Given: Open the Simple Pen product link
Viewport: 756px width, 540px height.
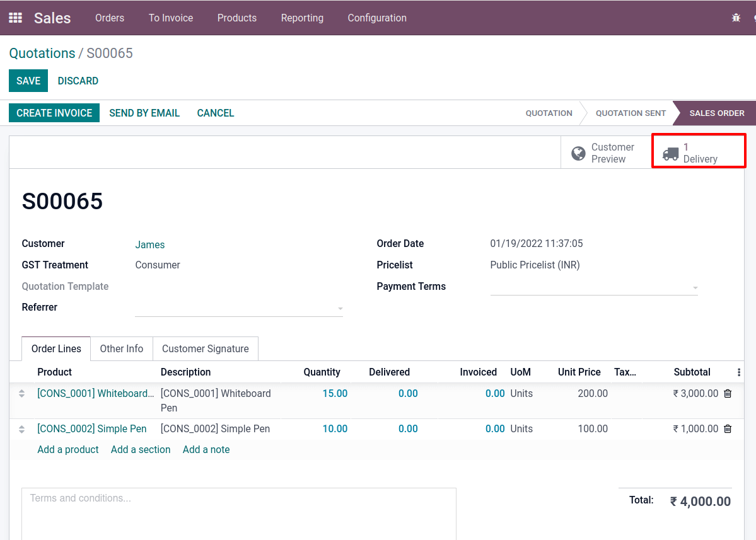Looking at the screenshot, I should click(91, 428).
